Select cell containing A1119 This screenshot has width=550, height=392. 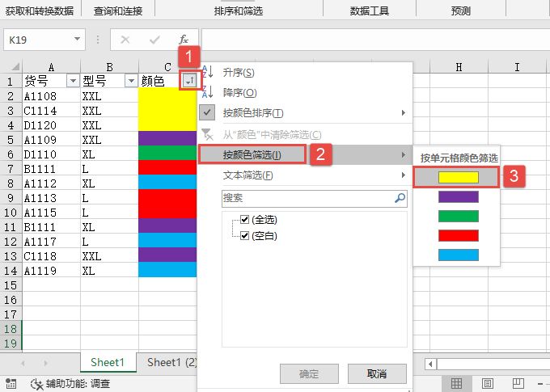(51, 271)
